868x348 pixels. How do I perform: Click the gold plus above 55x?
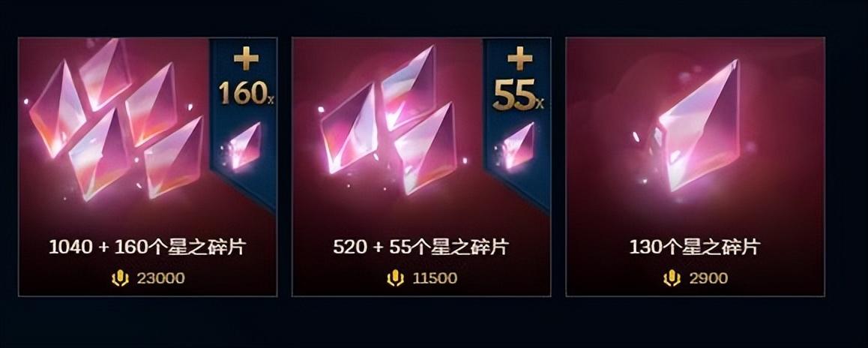tap(519, 58)
